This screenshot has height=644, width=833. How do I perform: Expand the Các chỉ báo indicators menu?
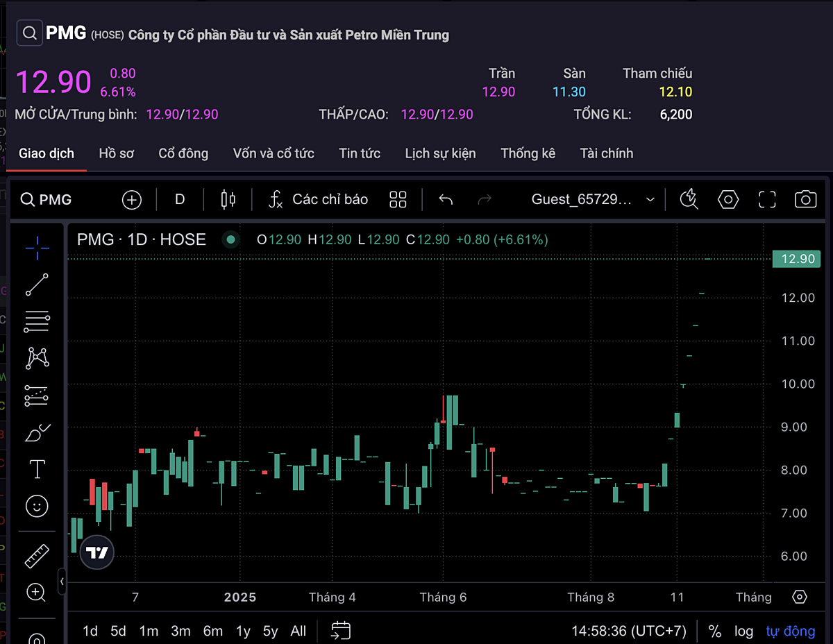click(x=319, y=200)
